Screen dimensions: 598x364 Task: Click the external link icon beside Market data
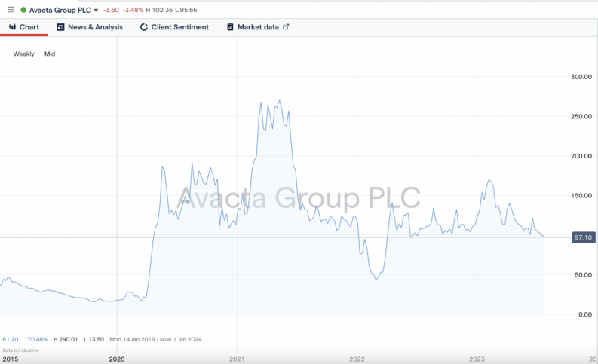click(286, 26)
